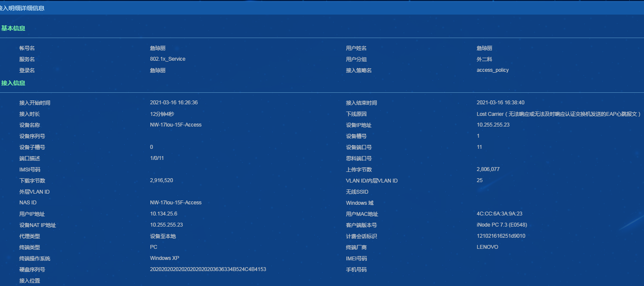Click the 接入开始时间 label
This screenshot has width=644, height=286.
point(35,103)
